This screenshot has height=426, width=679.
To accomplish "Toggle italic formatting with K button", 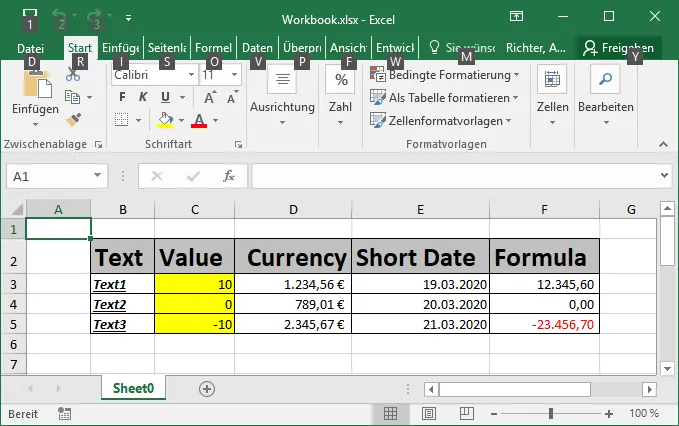I will 143,97.
